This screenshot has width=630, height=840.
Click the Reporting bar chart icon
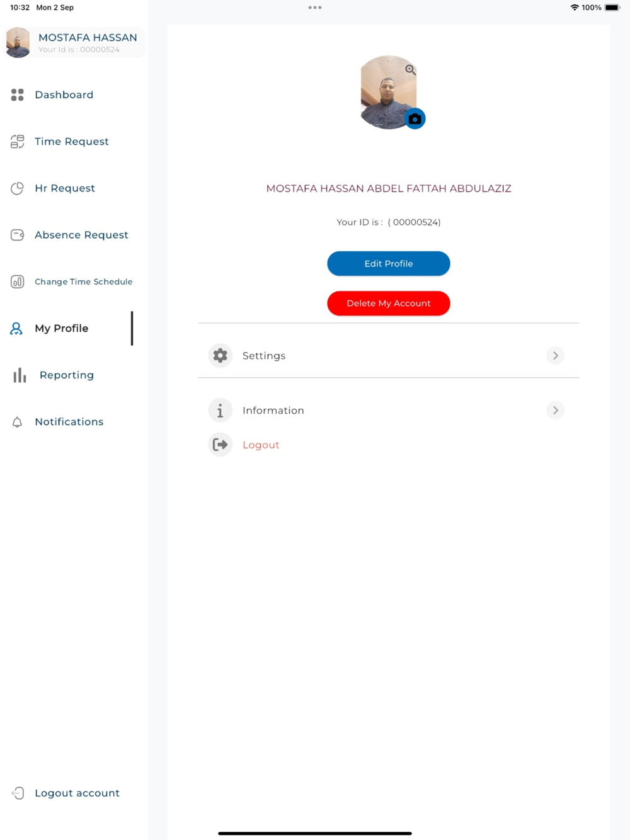(x=20, y=375)
